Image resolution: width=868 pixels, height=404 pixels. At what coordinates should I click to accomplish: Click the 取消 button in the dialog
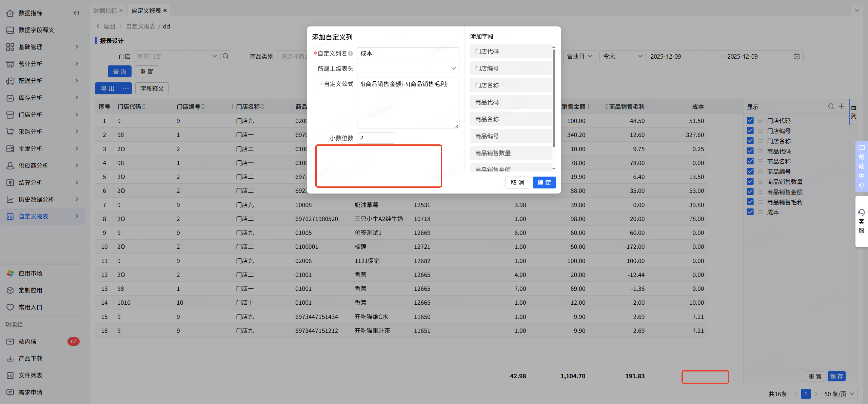pos(517,182)
